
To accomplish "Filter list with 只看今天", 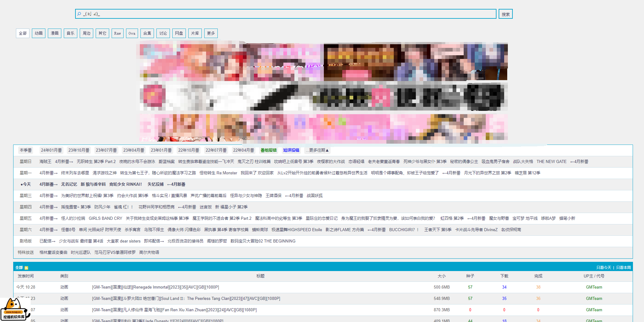I will tap(604, 268).
